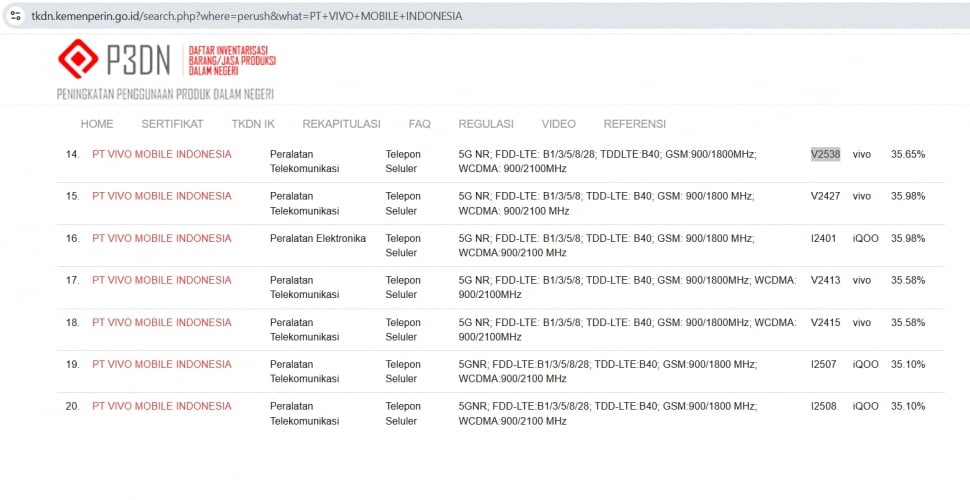This screenshot has width=970, height=500.
Task: Open the REKAPITULASI menu
Action: pos(341,124)
